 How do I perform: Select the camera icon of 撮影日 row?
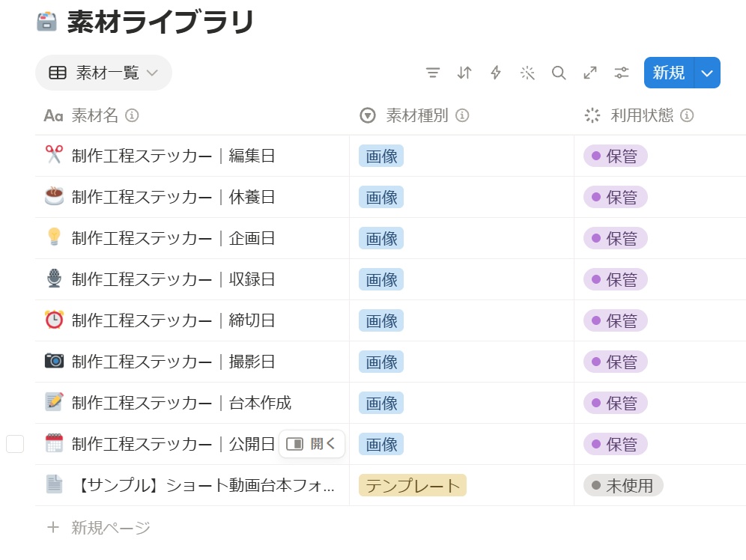pos(54,361)
